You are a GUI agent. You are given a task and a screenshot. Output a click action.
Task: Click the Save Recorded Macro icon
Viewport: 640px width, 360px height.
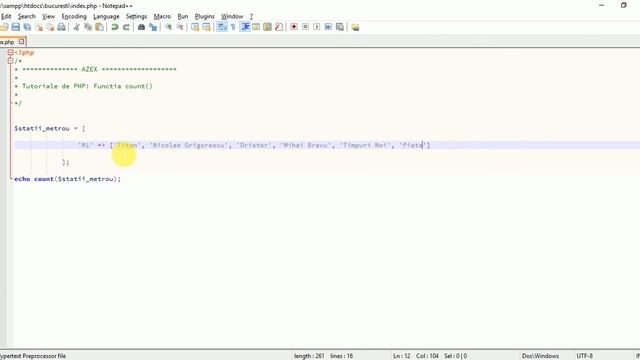(340, 27)
